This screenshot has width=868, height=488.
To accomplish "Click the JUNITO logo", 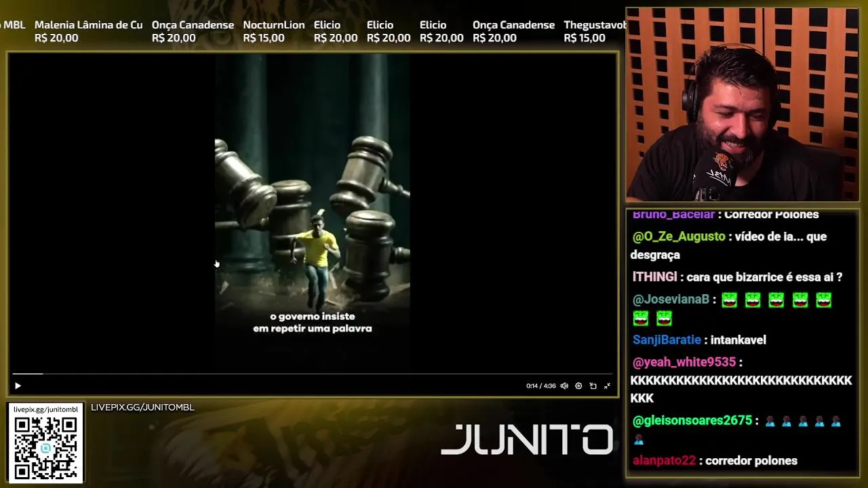I will [527, 440].
